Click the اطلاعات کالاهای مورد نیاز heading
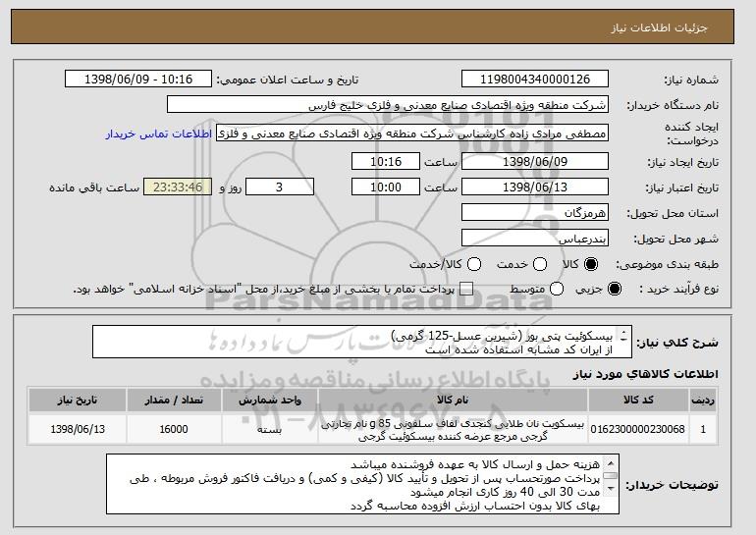This screenshot has width=756, height=535. click(x=645, y=374)
